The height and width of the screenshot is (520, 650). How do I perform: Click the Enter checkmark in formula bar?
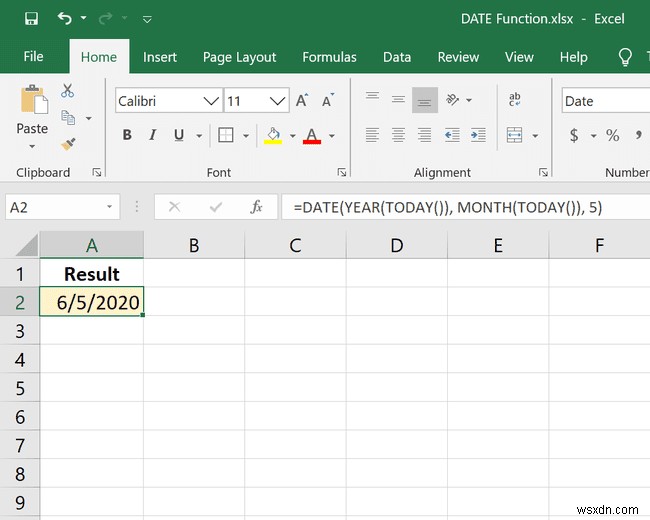pos(216,207)
